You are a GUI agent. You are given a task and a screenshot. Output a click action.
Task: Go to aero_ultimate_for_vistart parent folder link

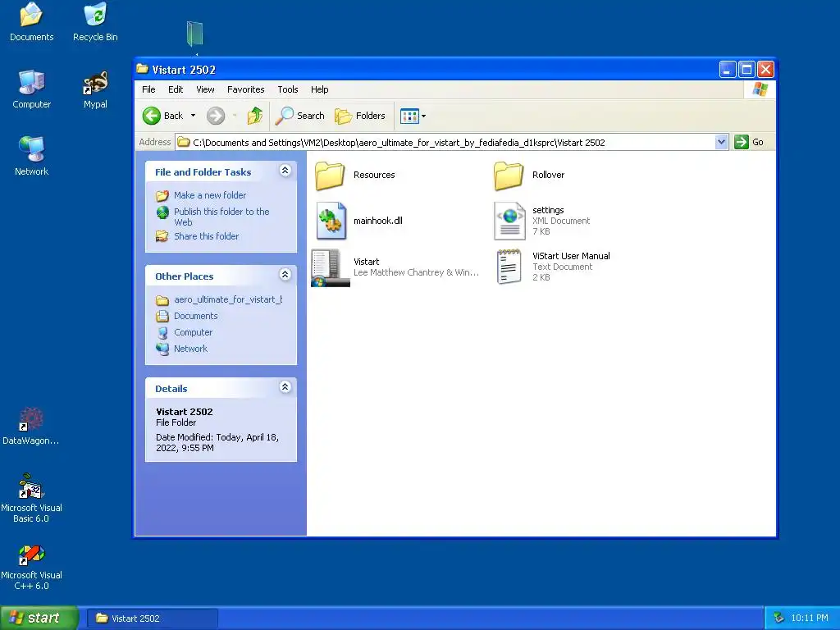pos(228,299)
